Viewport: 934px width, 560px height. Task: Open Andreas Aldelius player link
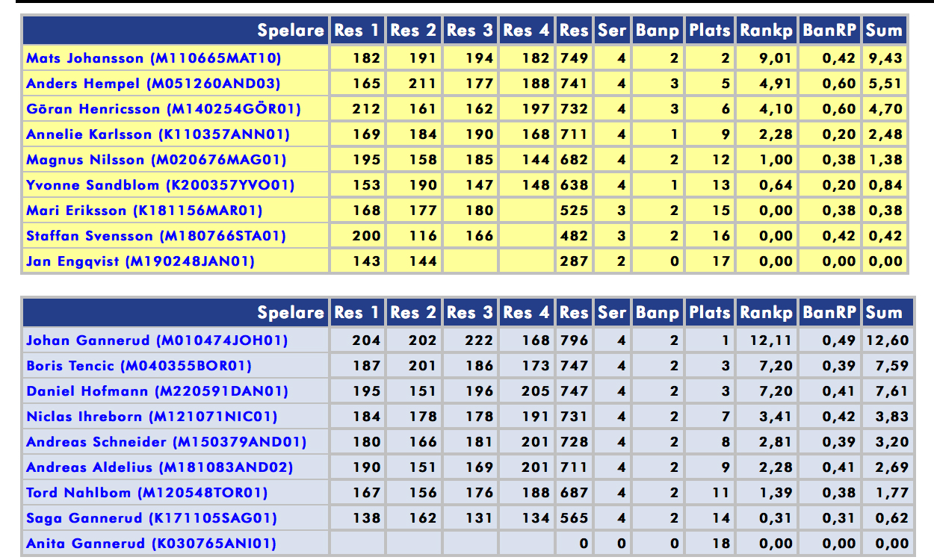159,467
